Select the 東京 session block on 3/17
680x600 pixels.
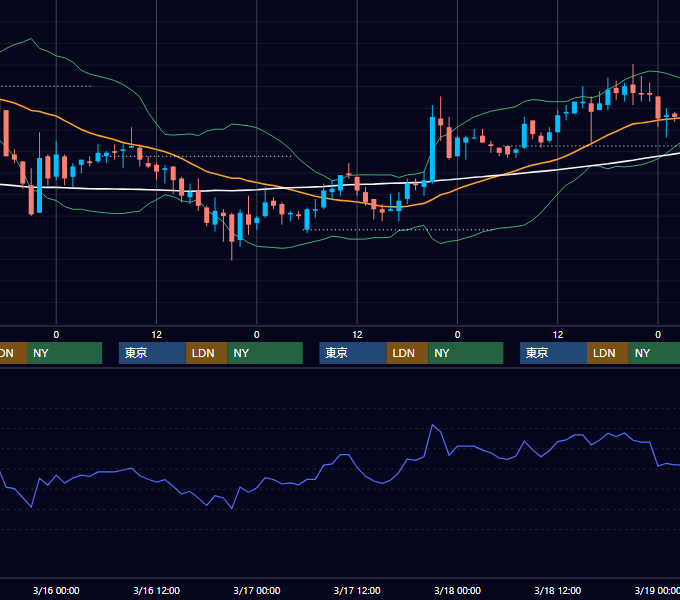click(x=353, y=353)
